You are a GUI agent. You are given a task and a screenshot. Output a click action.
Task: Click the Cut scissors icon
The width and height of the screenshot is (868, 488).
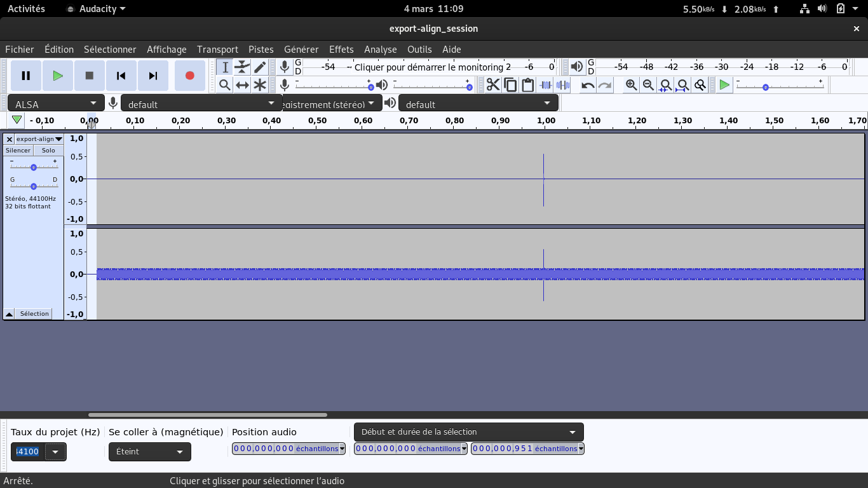point(493,85)
